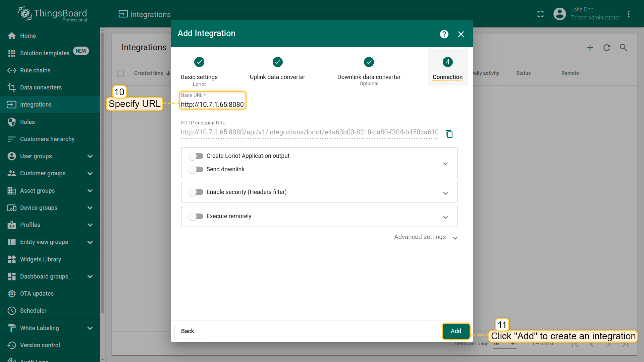Click the sidebar scrollbar
The width and height of the screenshot is (644, 362).
[102, 173]
